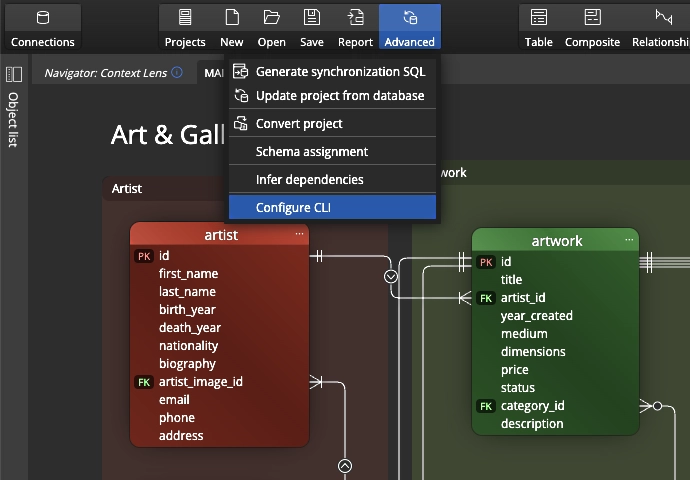This screenshot has width=690, height=480.
Task: Generate a Report
Action: [x=355, y=27]
